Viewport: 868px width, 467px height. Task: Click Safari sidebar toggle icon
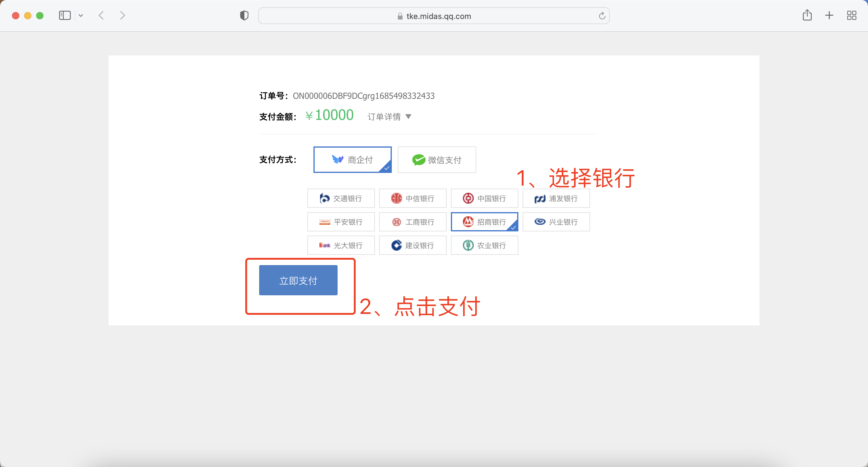[64, 15]
